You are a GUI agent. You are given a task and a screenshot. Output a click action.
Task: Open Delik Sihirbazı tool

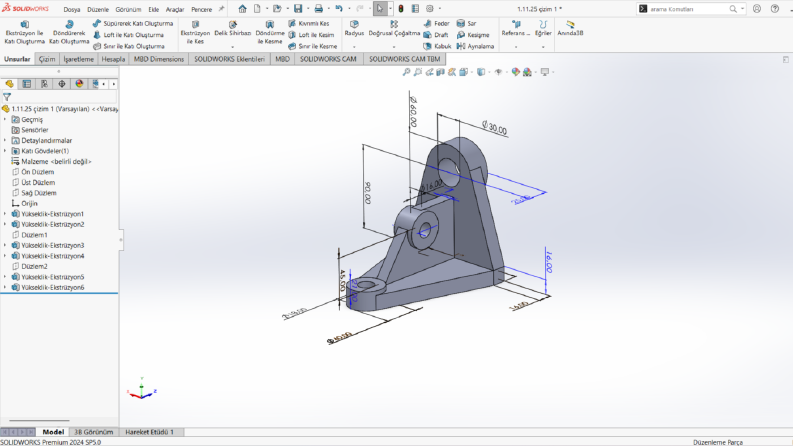coord(233,29)
